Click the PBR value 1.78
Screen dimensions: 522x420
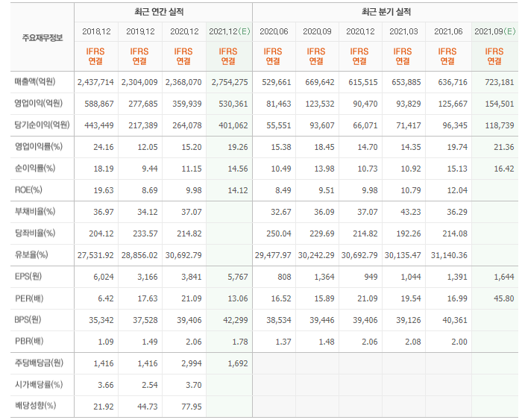(240, 342)
